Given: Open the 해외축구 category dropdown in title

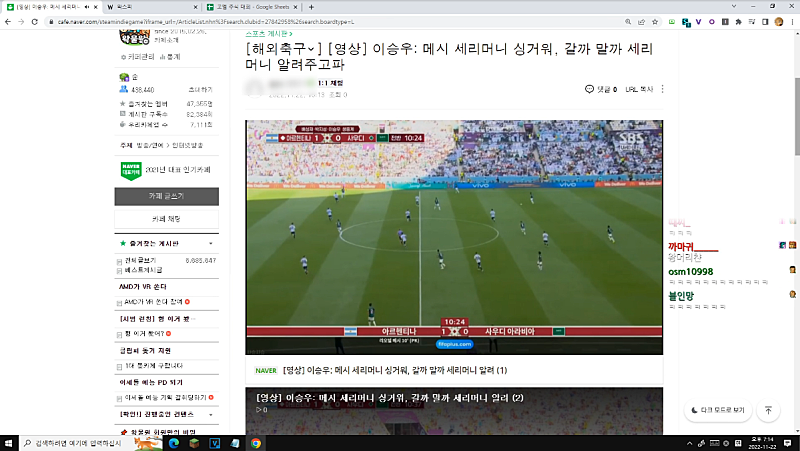Looking at the screenshot, I should pos(311,49).
